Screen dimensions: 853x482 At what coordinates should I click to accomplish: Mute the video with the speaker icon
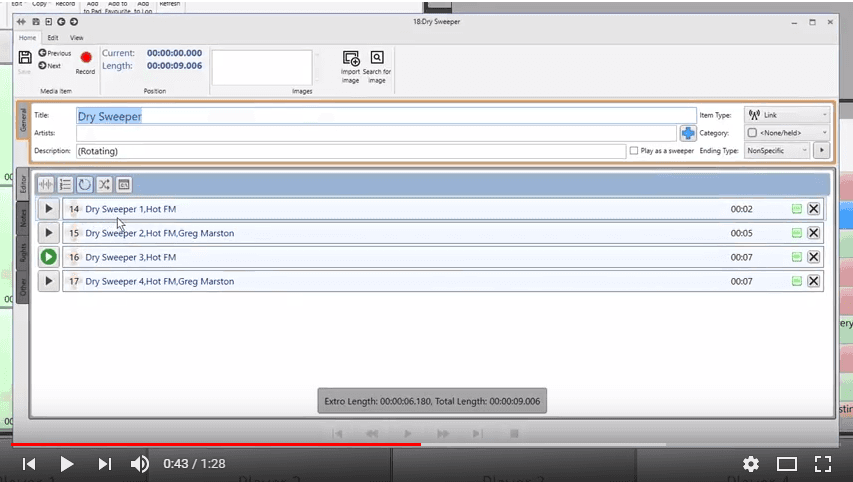point(140,464)
